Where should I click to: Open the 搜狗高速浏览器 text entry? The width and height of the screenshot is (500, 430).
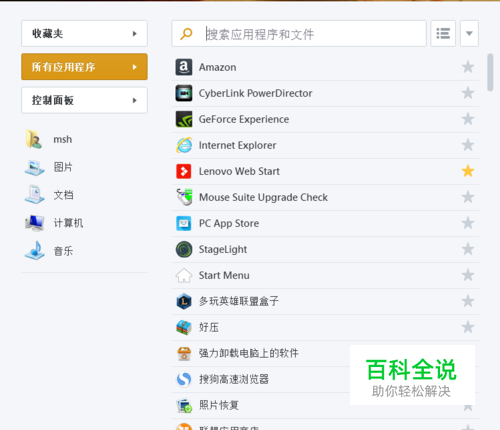[x=234, y=379]
